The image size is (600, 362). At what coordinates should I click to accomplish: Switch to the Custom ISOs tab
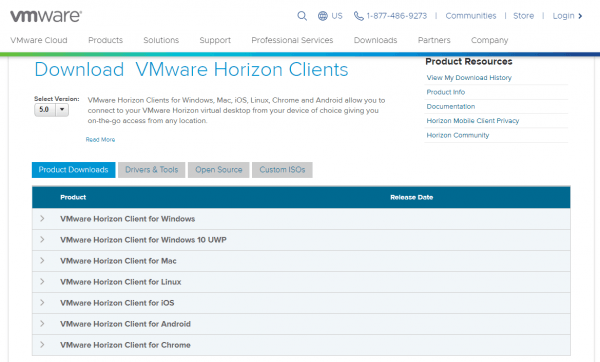click(x=282, y=170)
